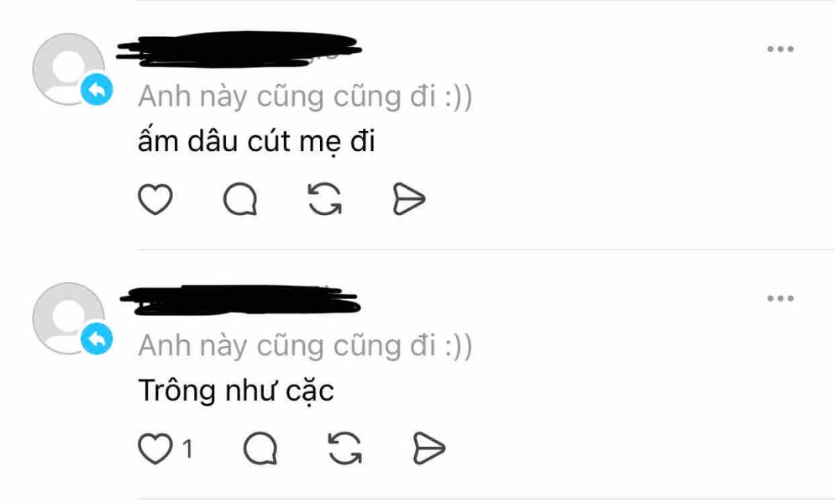
Task: Click the reply badge on second avatar
Action: tap(97, 339)
